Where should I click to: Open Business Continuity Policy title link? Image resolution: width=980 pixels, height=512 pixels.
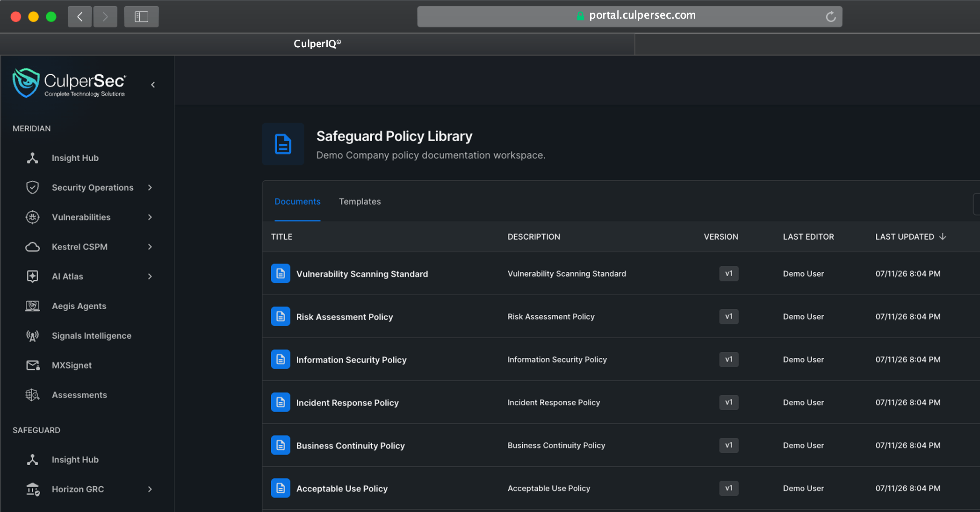[350, 446]
